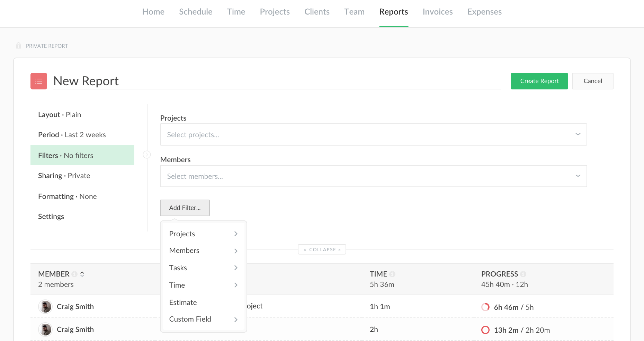Choose Tasks from the filter menu
The width and height of the screenshot is (644, 341).
203,268
